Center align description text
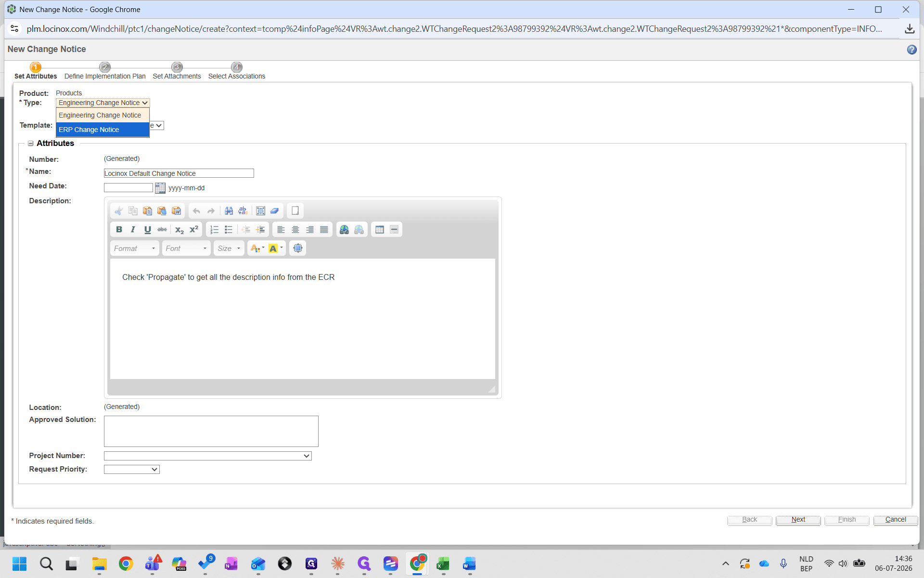 (295, 230)
